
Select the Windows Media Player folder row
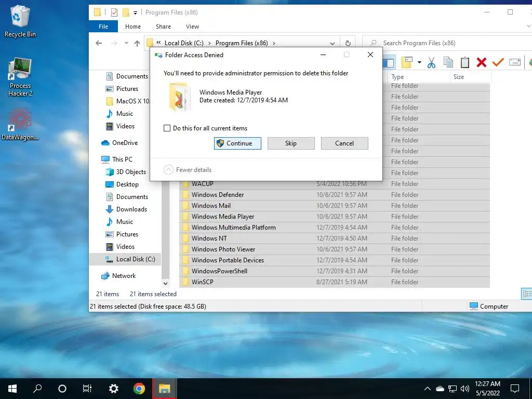[x=334, y=217]
